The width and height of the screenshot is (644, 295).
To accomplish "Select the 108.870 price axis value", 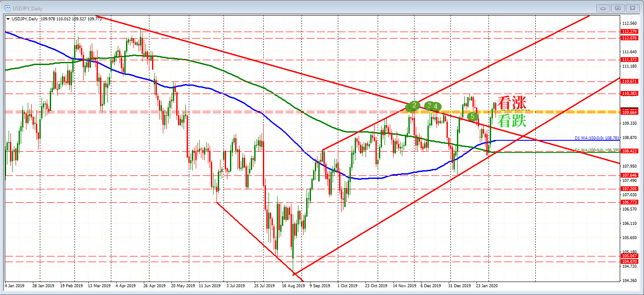I will pyautogui.click(x=629, y=137).
